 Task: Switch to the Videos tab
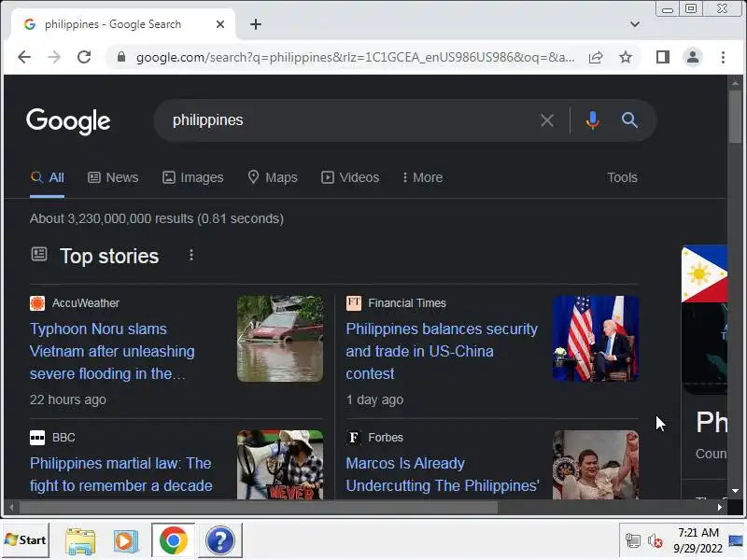point(350,177)
